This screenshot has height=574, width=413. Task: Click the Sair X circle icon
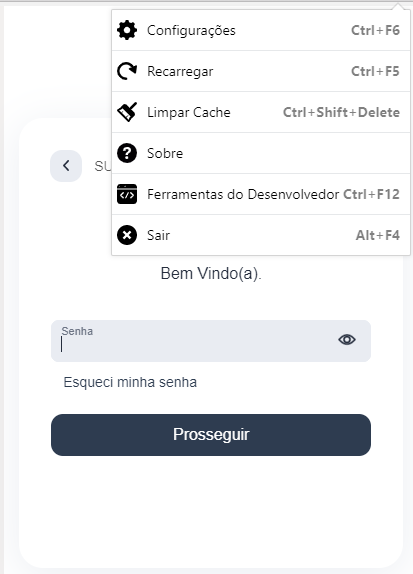point(127,235)
